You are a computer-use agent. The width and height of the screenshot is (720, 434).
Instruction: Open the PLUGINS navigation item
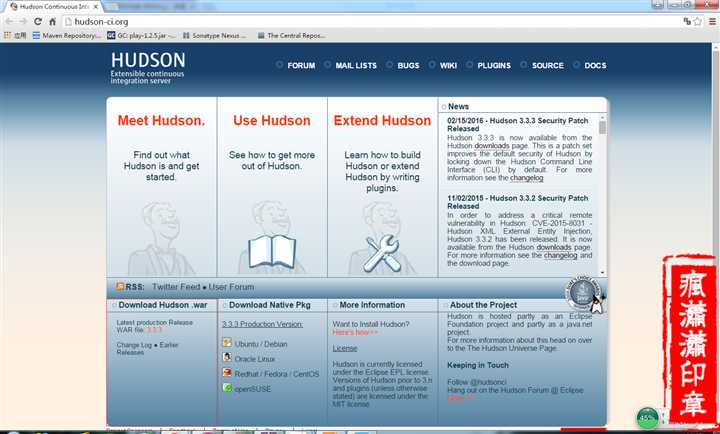(494, 66)
